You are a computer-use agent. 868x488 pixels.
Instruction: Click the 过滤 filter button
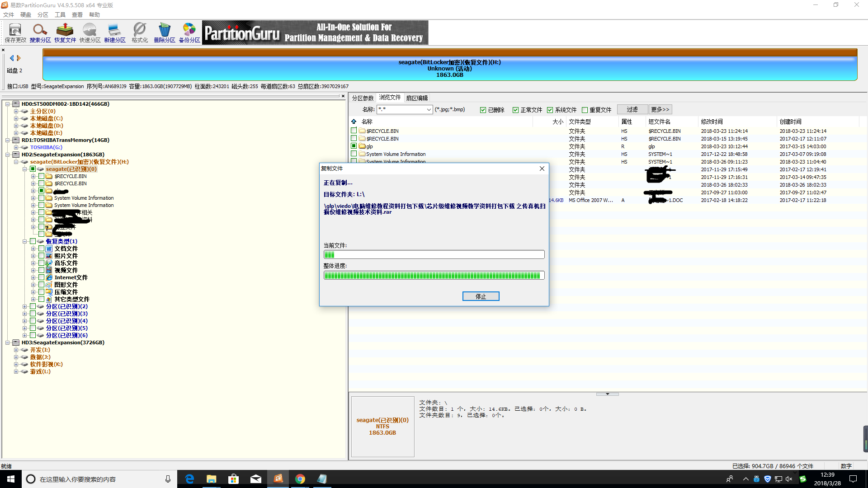tap(632, 110)
